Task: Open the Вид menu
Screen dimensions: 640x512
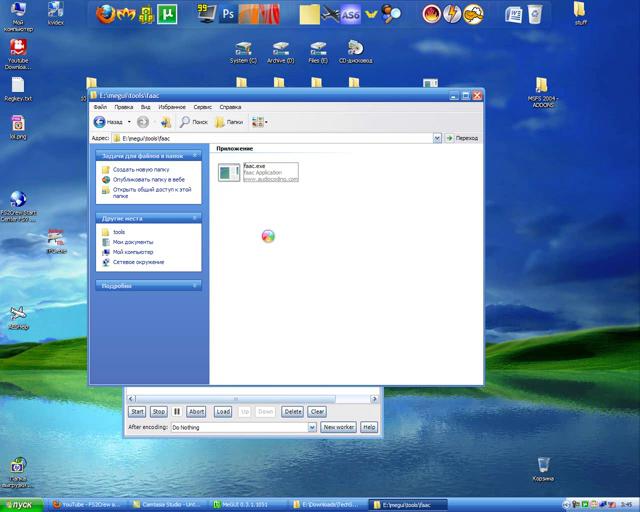Action: tap(146, 107)
